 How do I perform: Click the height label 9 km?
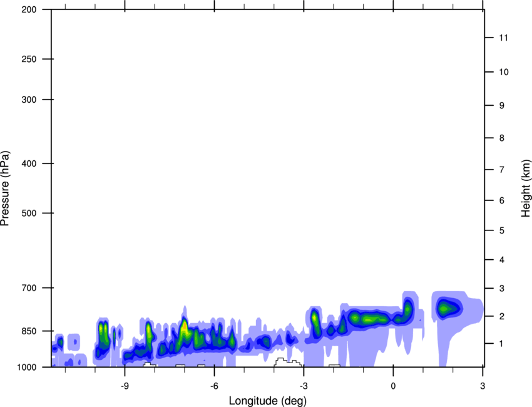click(x=502, y=106)
